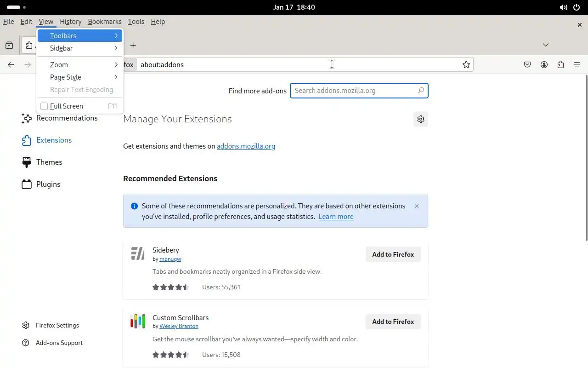Viewport: 588px width, 368px height.
Task: Click the Recommended Extensions heading
Action: click(x=170, y=178)
